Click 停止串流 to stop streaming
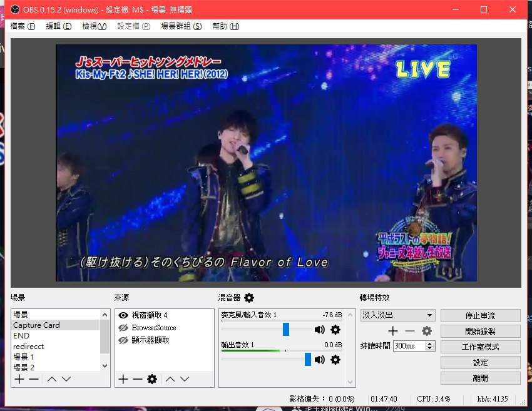 pyautogui.click(x=481, y=316)
